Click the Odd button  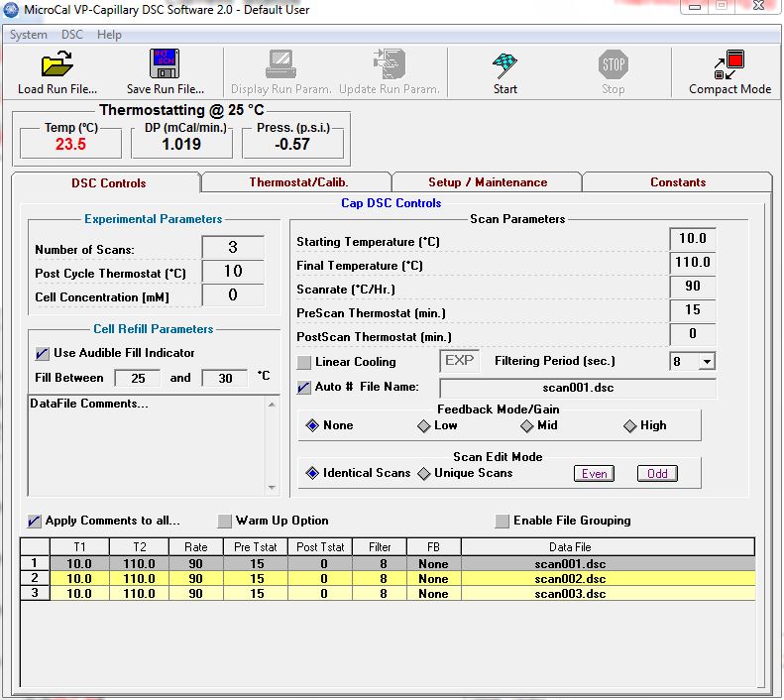point(657,473)
